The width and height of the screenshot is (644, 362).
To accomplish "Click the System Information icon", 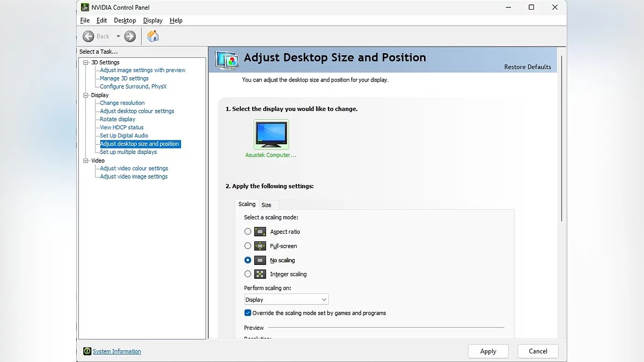I will [x=87, y=351].
